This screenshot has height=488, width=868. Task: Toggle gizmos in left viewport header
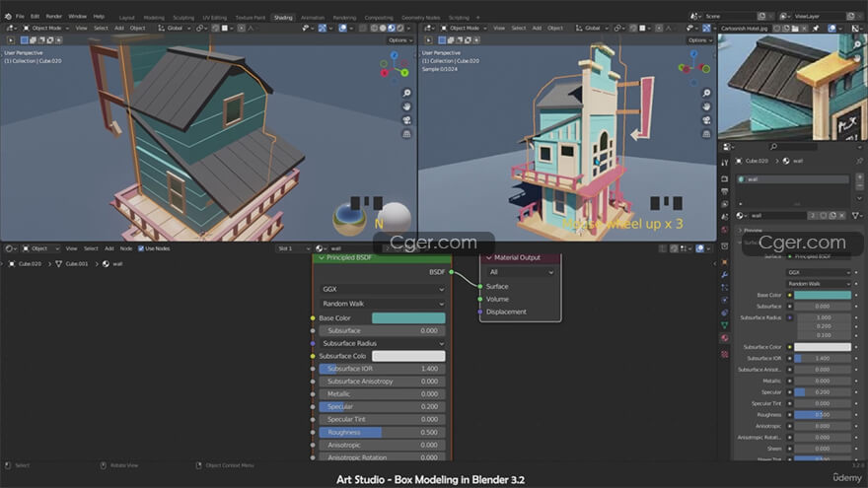pos(323,29)
